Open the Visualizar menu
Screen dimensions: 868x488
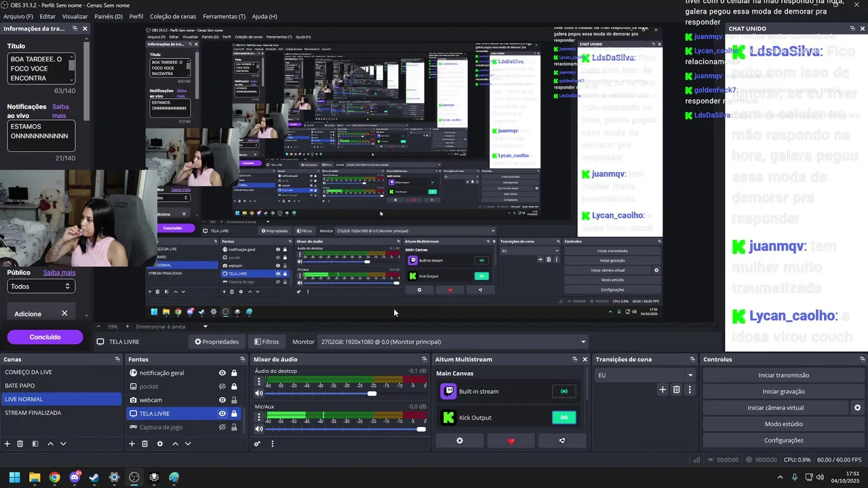[x=75, y=16]
